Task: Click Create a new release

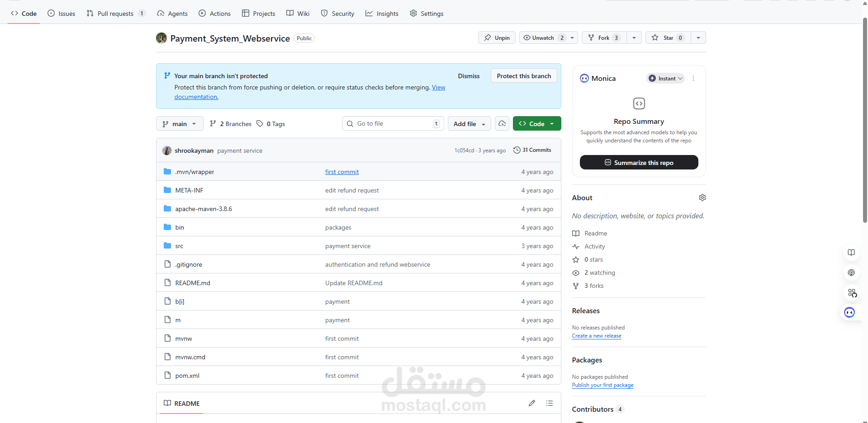Action: pos(597,336)
